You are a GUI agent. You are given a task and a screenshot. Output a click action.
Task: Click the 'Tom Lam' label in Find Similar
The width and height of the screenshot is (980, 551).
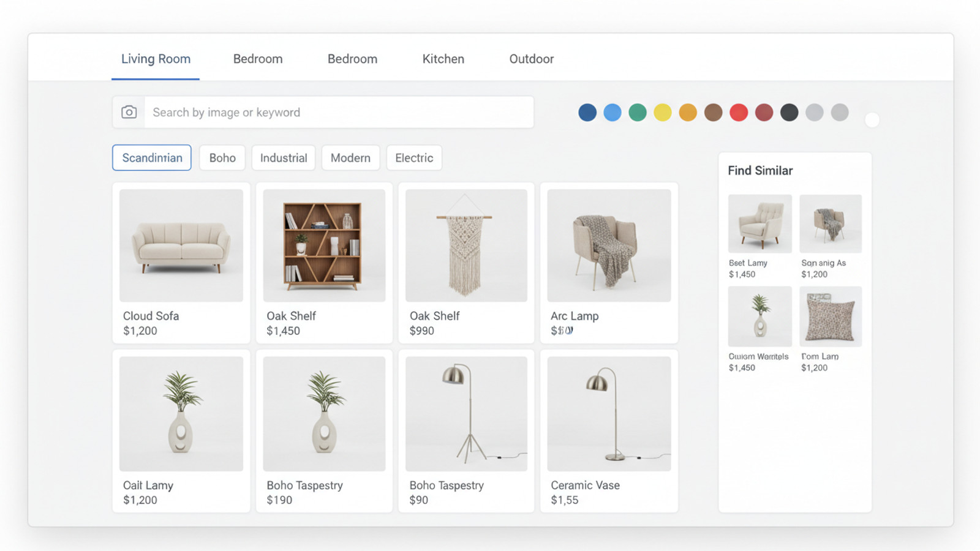[x=820, y=356]
